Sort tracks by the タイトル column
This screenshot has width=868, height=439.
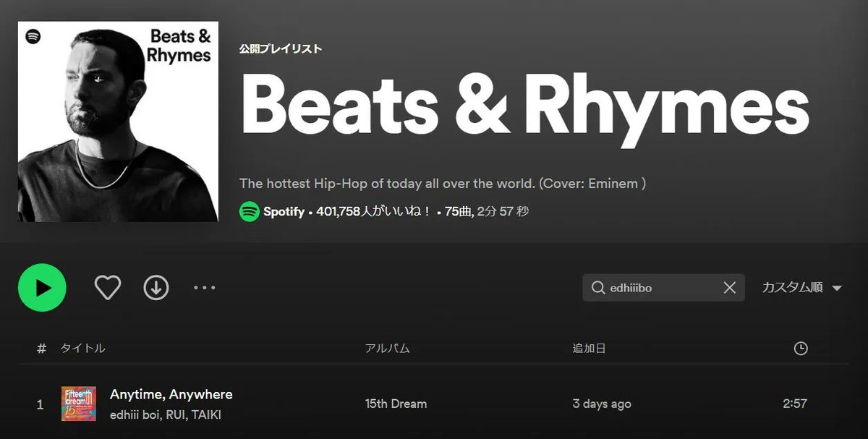[x=82, y=349]
